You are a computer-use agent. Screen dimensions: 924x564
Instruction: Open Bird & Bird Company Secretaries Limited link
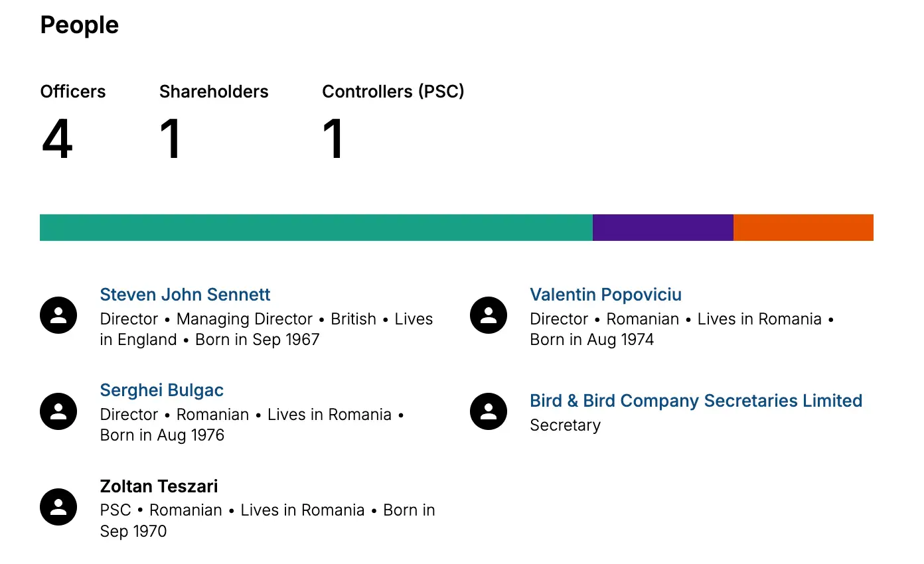point(696,401)
